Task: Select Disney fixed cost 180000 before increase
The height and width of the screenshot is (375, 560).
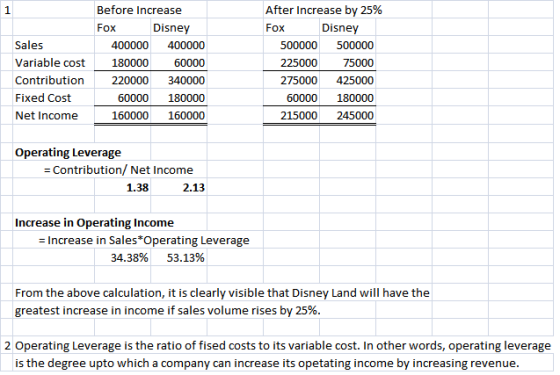Action: point(186,98)
